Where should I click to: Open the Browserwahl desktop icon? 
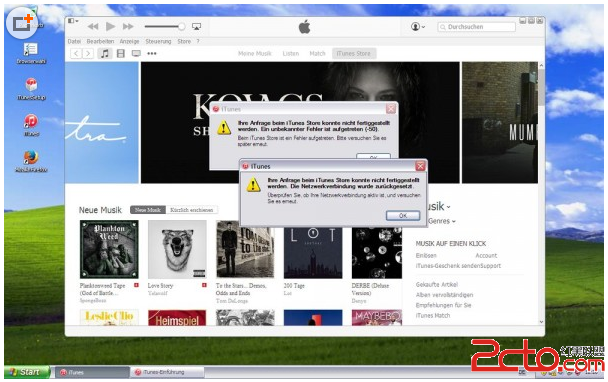point(31,53)
